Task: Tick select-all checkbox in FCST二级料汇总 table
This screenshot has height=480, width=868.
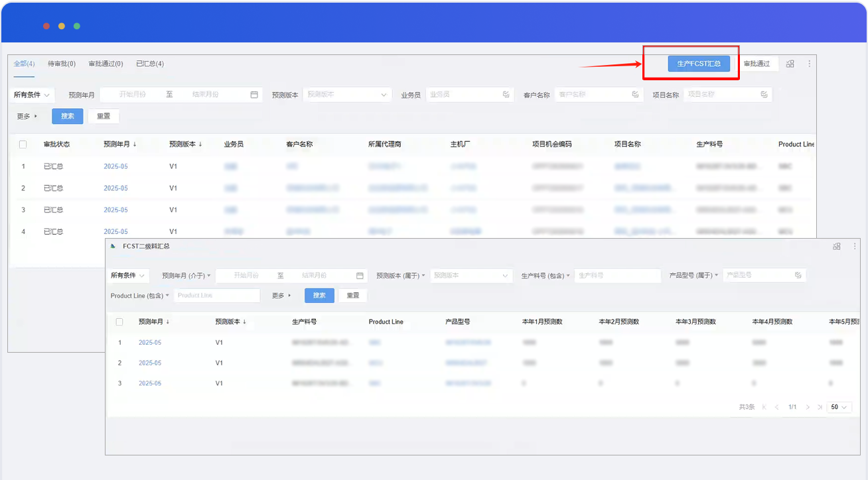Action: coord(119,322)
